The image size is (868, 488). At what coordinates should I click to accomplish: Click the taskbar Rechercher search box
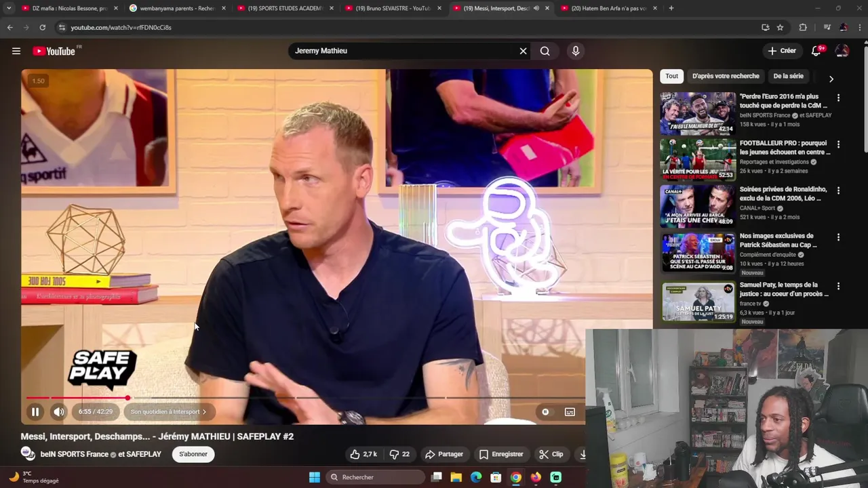(376, 477)
